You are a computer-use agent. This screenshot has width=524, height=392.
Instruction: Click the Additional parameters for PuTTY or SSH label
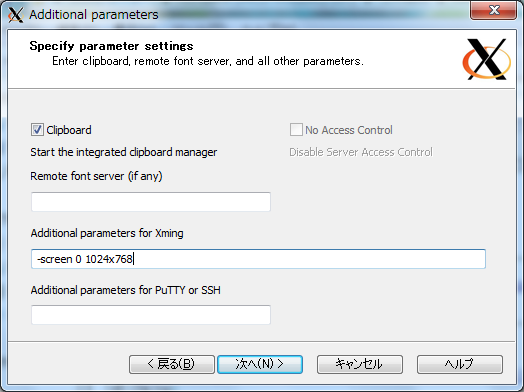(126, 290)
